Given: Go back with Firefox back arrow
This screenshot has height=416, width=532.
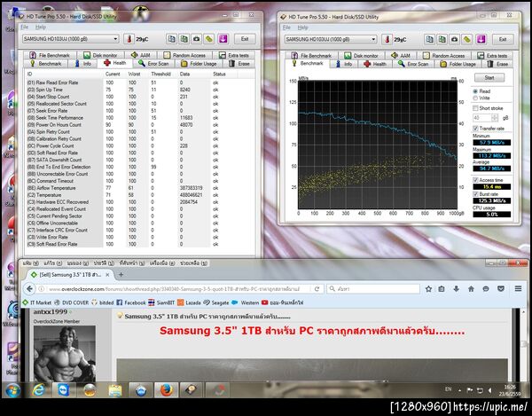Looking at the screenshot, I should pyautogui.click(x=29, y=289).
